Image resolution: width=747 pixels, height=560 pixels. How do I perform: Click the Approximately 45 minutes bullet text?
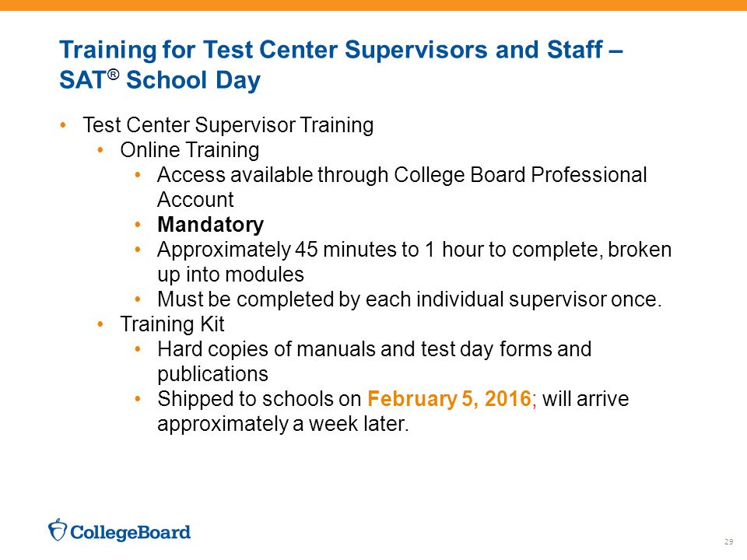click(x=415, y=262)
